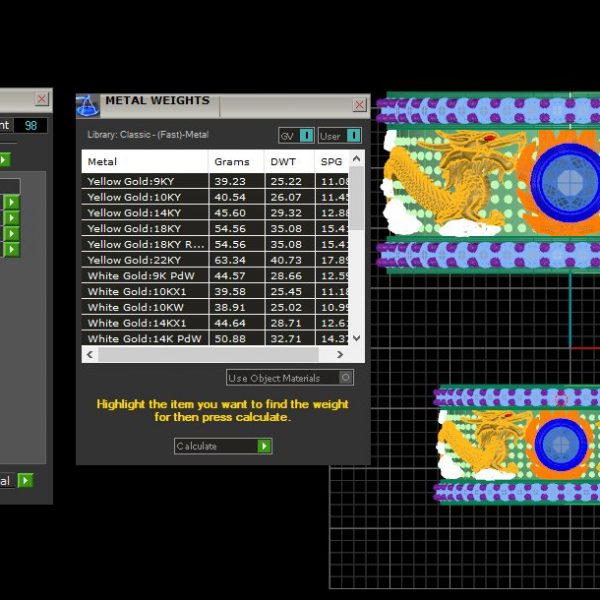Close the left side panel
This screenshot has height=600, width=600.
coord(41,99)
